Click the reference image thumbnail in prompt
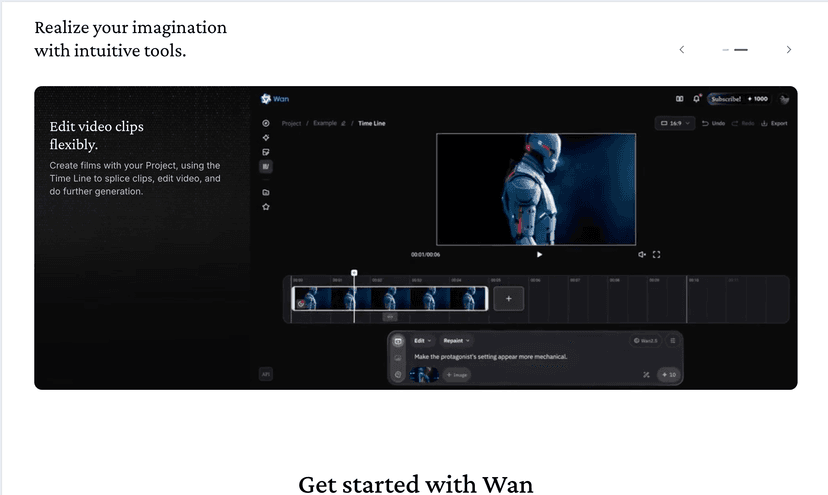 (x=425, y=375)
